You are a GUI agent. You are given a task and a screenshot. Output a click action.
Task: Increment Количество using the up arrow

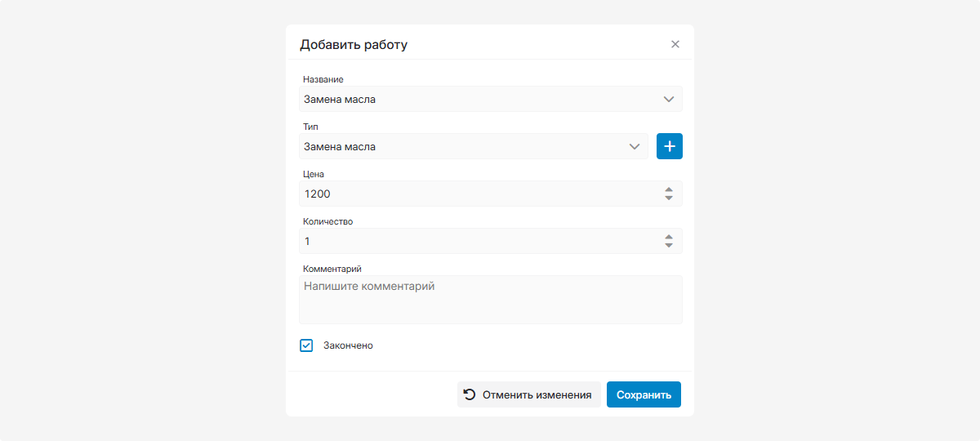pos(669,237)
